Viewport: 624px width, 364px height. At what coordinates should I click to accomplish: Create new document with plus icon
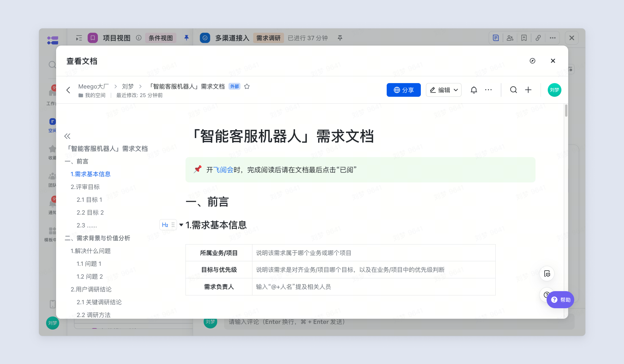click(x=528, y=90)
